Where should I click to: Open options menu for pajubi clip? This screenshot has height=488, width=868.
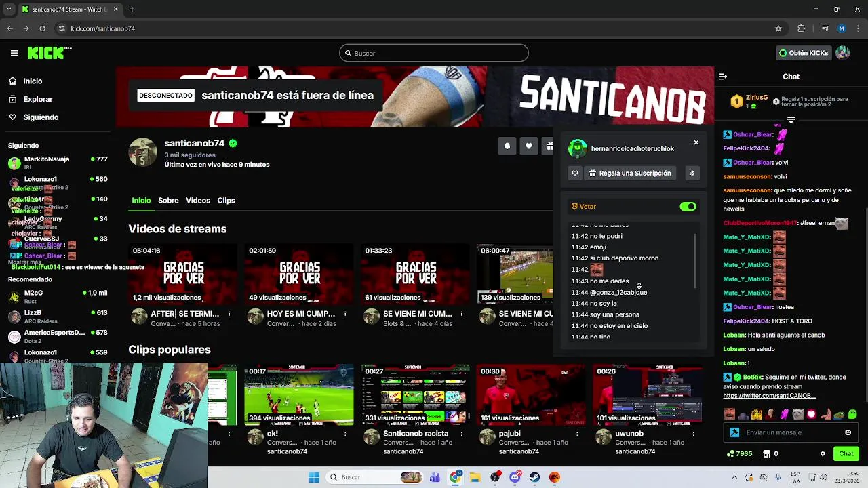coord(577,434)
